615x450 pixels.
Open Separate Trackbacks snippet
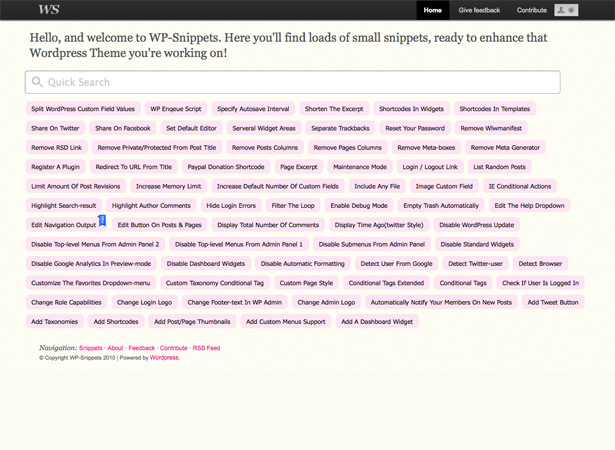[340, 128]
